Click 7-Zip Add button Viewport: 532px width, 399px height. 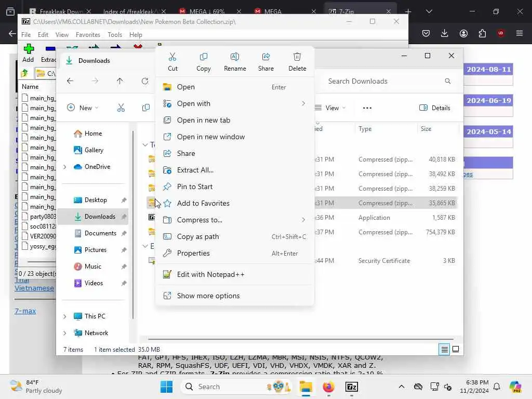click(x=28, y=54)
